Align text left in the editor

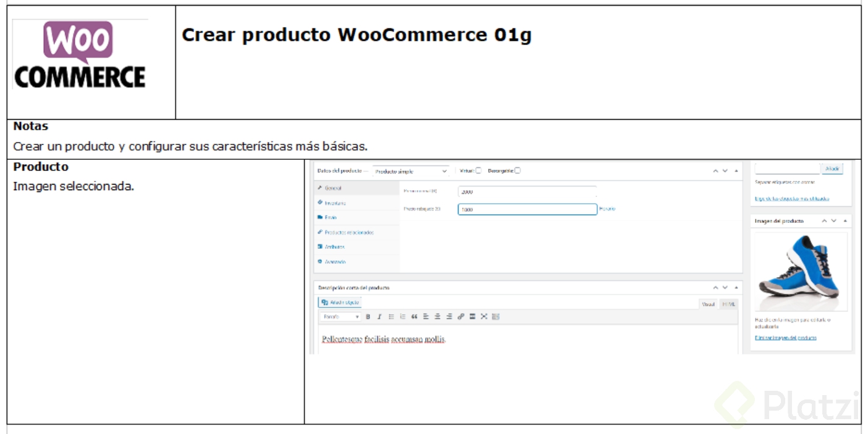pyautogui.click(x=426, y=317)
